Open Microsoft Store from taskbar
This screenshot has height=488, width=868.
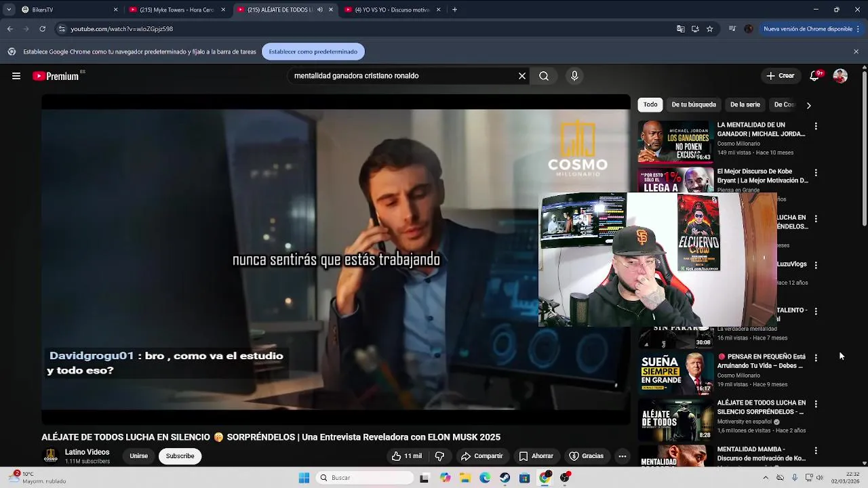[524, 478]
